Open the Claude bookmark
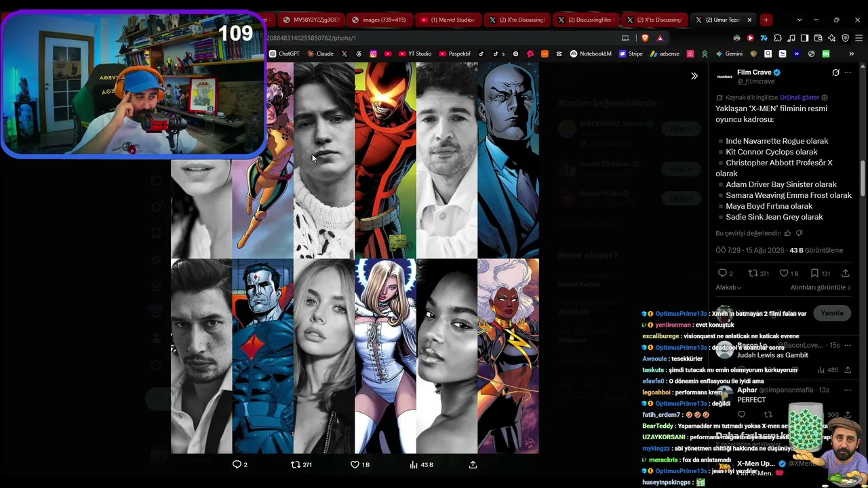This screenshot has height=488, width=868. pyautogui.click(x=320, y=54)
